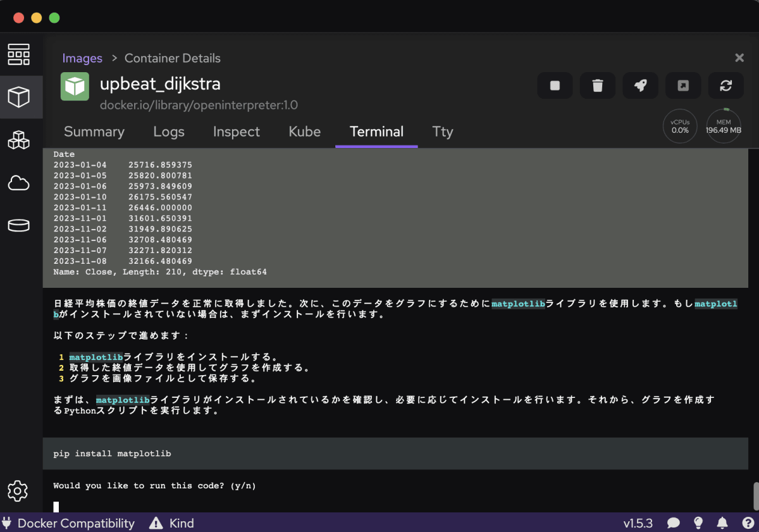Click the green container cube icon
Viewport: 759px width, 532px height.
75,87
